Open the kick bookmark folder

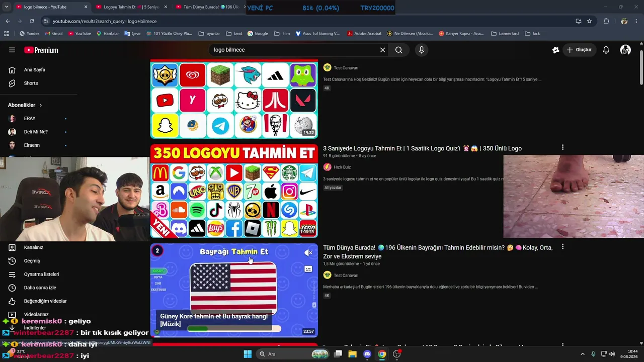click(532, 34)
